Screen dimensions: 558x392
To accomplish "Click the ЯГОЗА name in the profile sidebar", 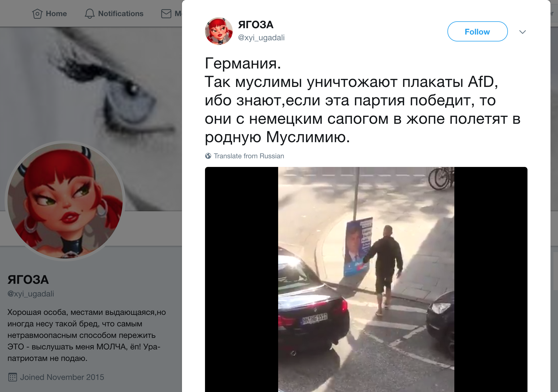I will [28, 280].
